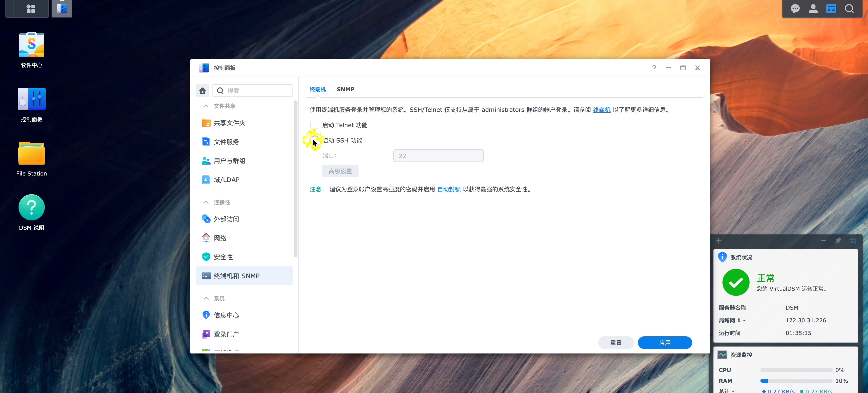Minimize the widget panel
This screenshot has width=868, height=393.
[x=823, y=241]
